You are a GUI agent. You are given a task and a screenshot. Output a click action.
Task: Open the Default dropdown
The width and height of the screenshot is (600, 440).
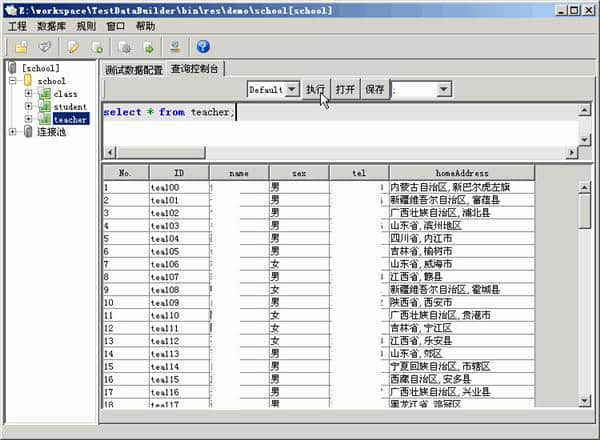292,89
